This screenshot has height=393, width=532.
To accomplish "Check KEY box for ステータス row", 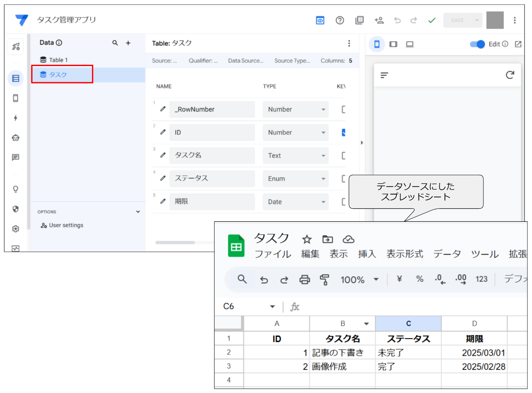I will pos(344,179).
